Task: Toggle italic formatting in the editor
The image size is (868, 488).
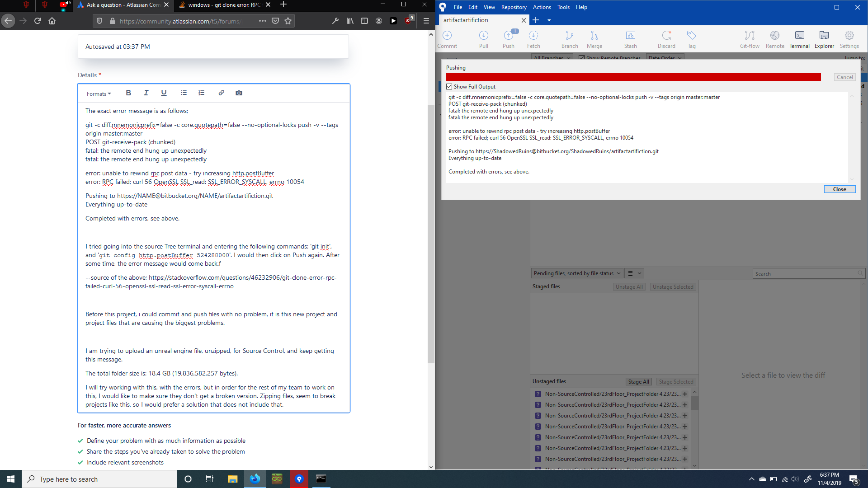Action: [x=146, y=93]
